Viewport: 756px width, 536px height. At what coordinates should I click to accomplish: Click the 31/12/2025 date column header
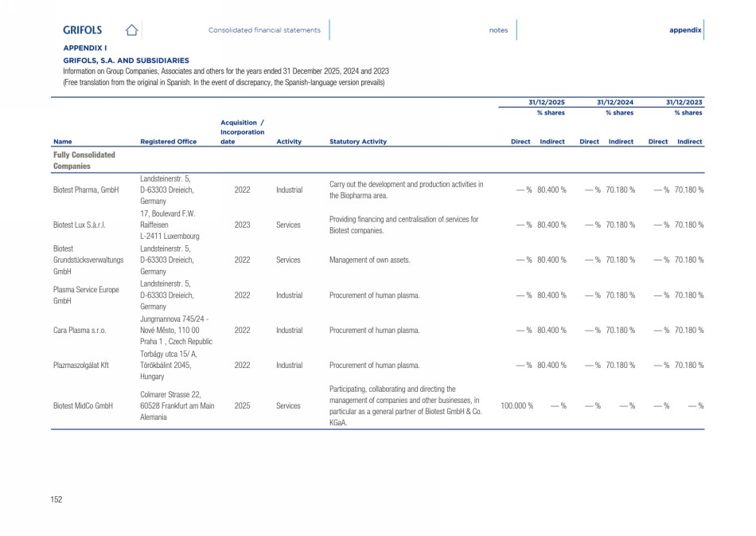click(547, 103)
